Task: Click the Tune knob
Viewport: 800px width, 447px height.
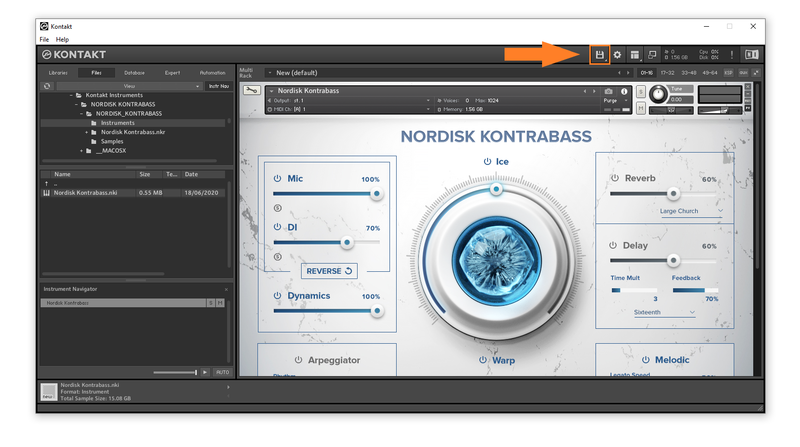Action: click(x=658, y=94)
